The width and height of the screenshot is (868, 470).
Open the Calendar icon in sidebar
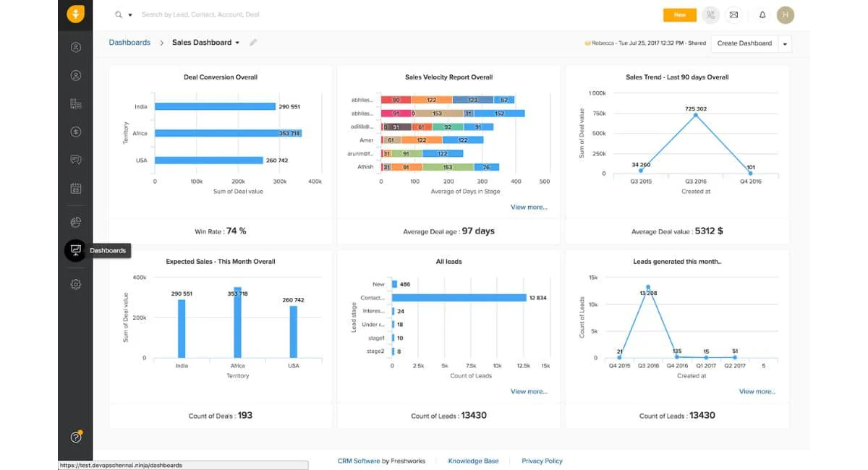click(x=75, y=189)
